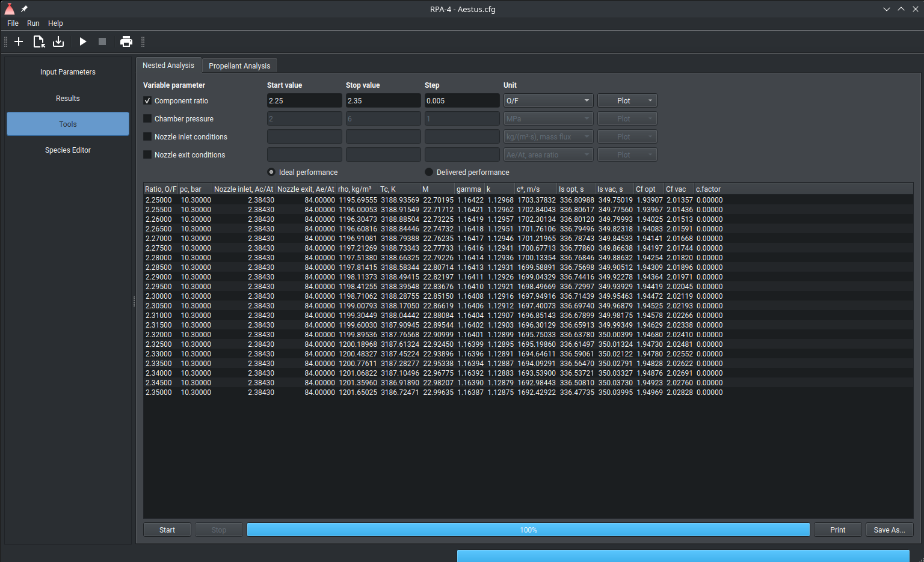Open the O/F unit dropdown

pyautogui.click(x=548, y=101)
